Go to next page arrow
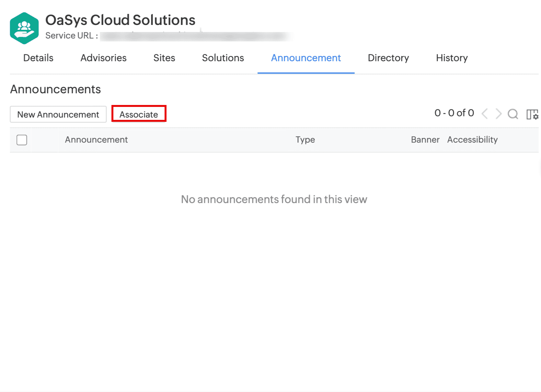This screenshot has height=392, width=541. click(x=499, y=114)
